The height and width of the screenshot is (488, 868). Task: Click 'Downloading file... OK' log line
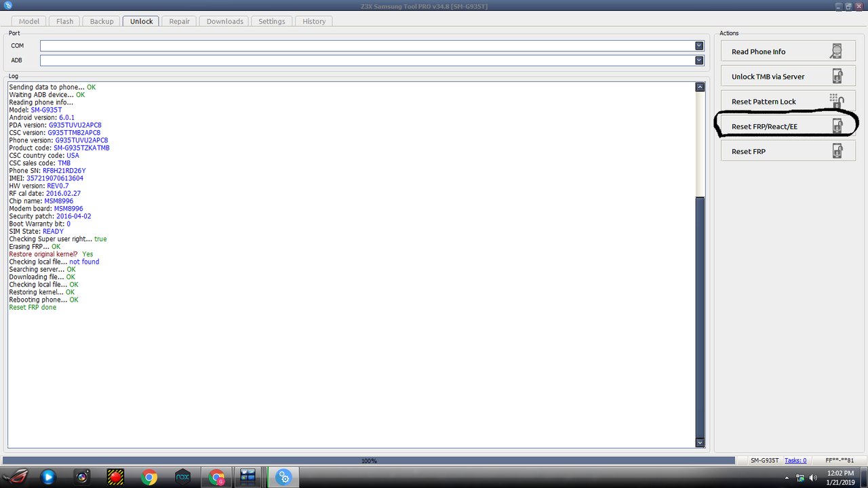coord(42,277)
